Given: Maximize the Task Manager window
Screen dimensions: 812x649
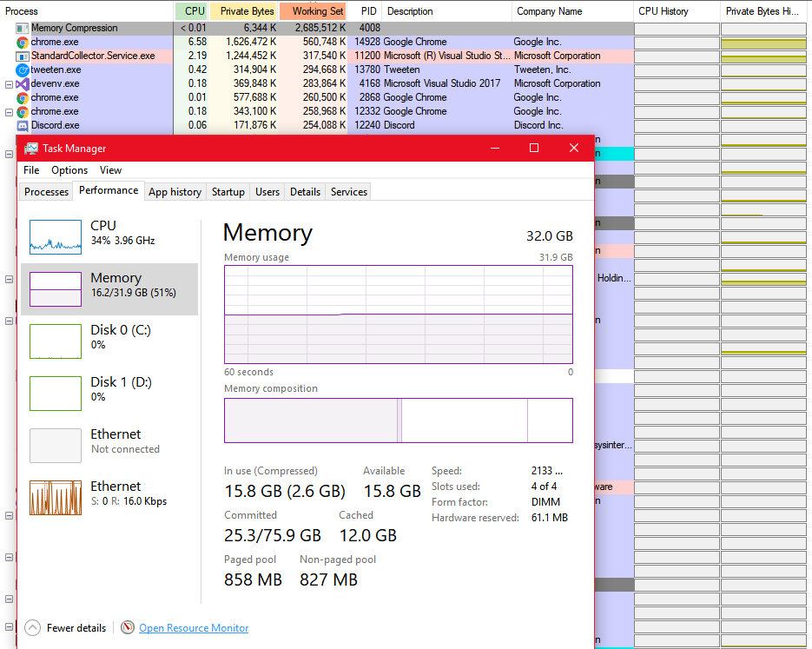Looking at the screenshot, I should pos(534,149).
